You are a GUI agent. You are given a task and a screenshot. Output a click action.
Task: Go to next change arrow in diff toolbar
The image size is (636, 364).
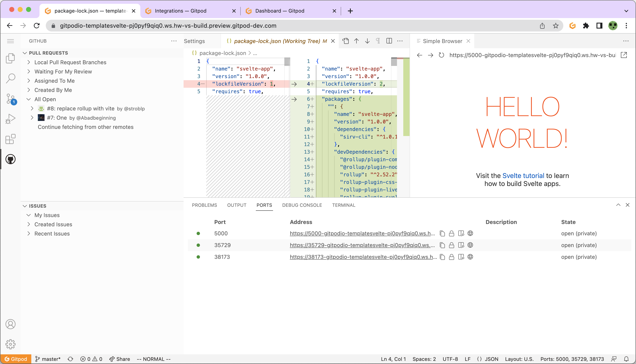pos(367,41)
